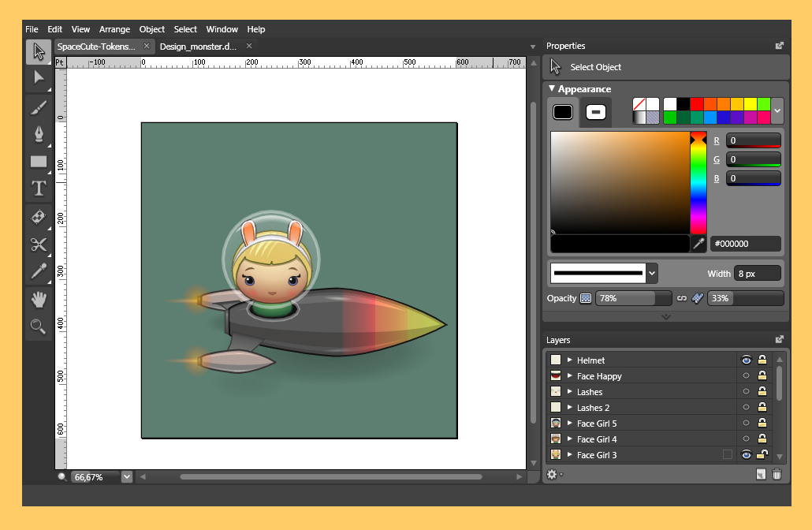
Task: Open the Object menu
Action: point(151,29)
